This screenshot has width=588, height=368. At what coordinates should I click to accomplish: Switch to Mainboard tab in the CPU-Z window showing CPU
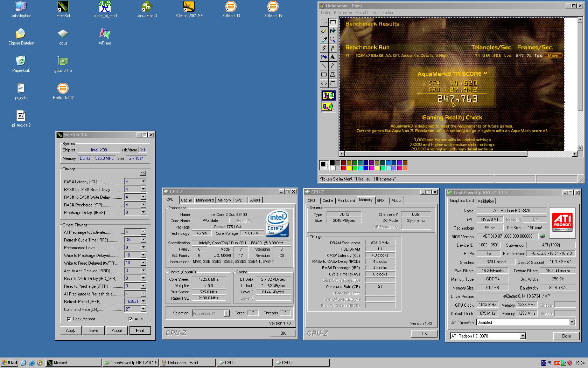click(205, 200)
